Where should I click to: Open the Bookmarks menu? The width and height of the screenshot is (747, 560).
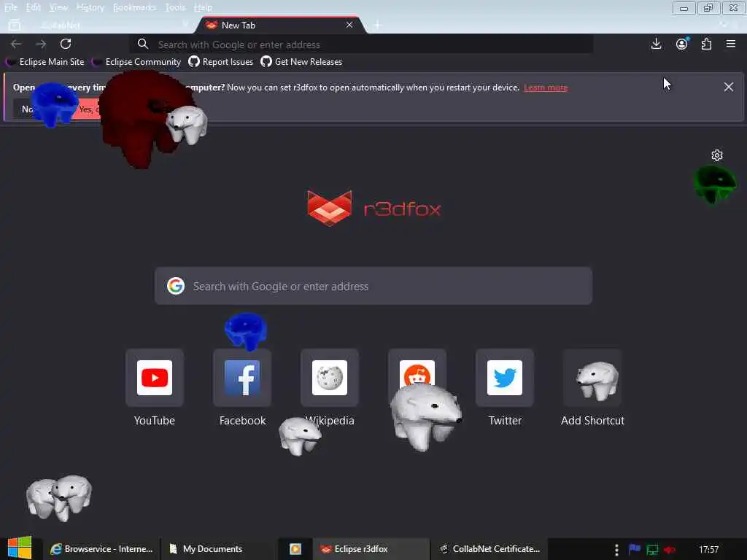point(135,7)
